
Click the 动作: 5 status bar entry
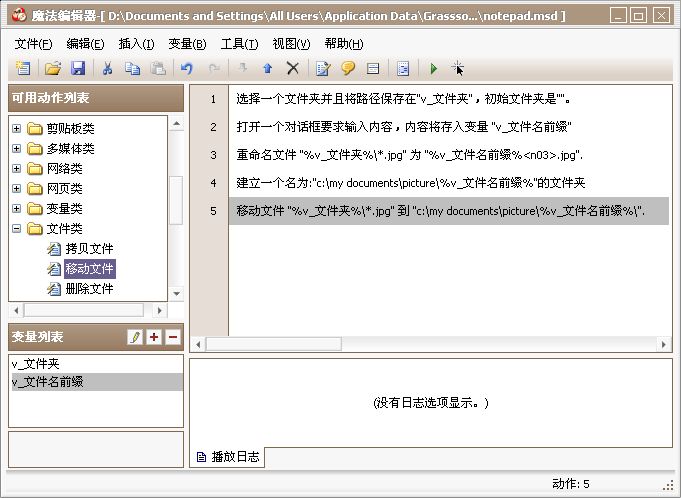pos(571,484)
